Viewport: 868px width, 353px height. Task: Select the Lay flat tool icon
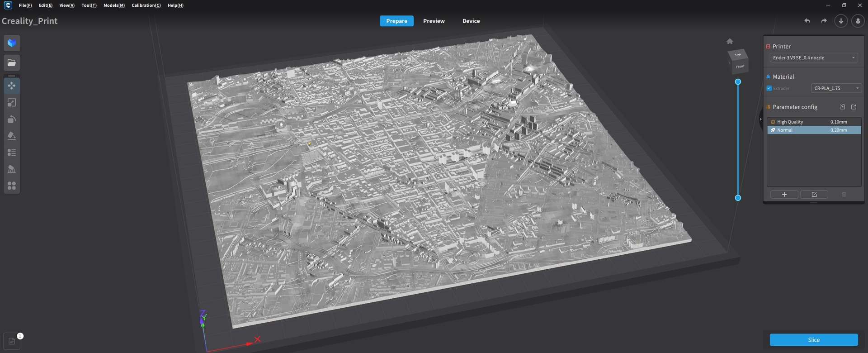pos(12,136)
